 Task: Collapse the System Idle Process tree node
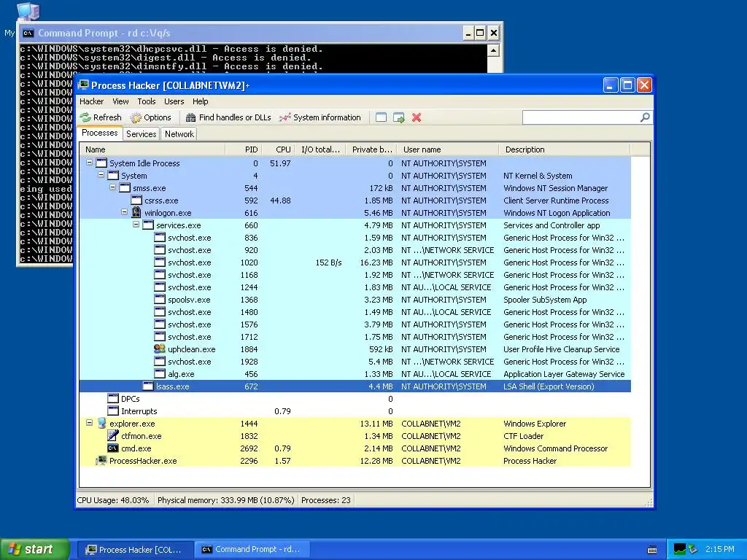(x=89, y=163)
